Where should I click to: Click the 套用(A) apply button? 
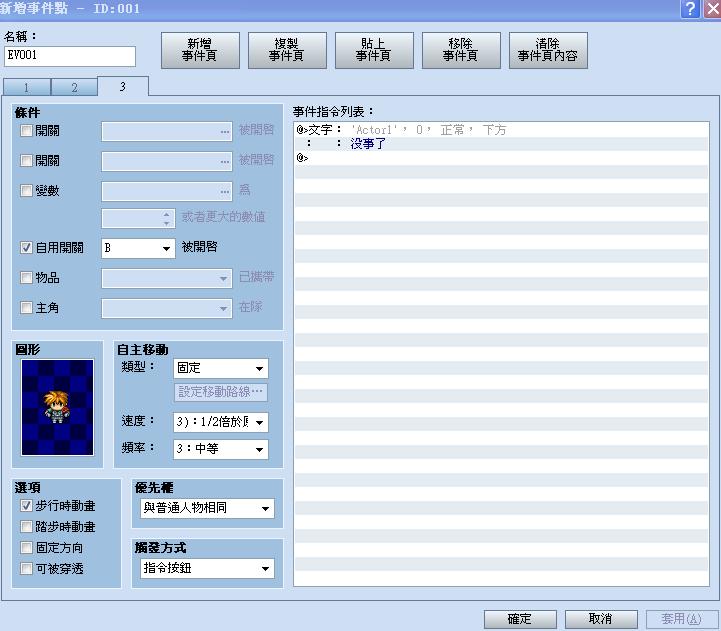[682, 619]
